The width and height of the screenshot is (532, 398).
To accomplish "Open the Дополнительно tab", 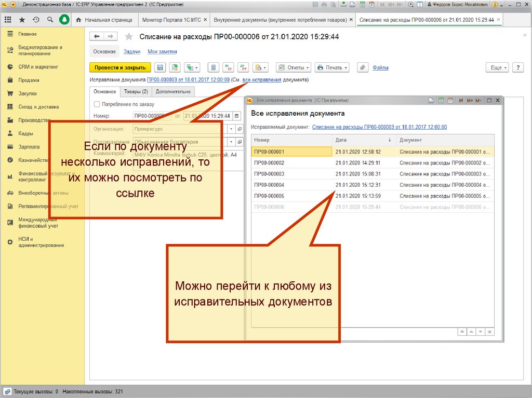I will click(x=173, y=92).
